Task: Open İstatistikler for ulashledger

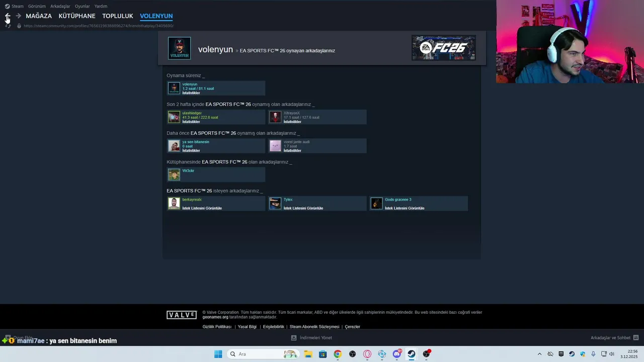Action: (191, 122)
